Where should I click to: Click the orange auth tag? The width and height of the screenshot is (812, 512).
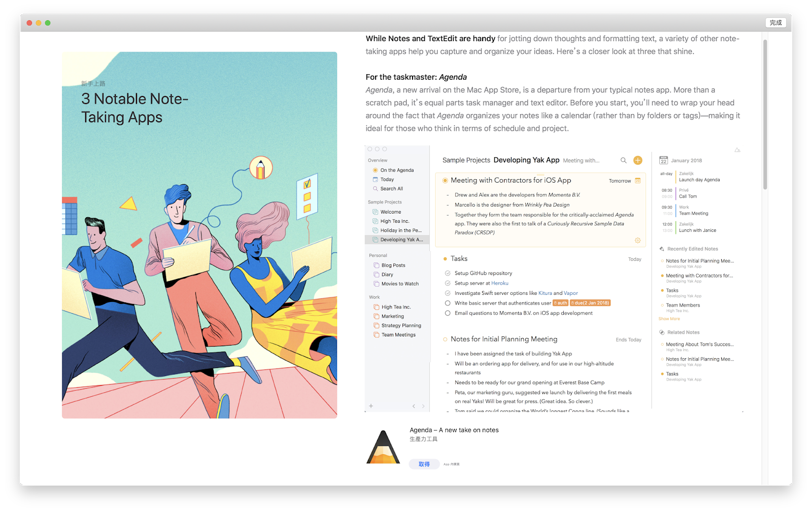(560, 303)
